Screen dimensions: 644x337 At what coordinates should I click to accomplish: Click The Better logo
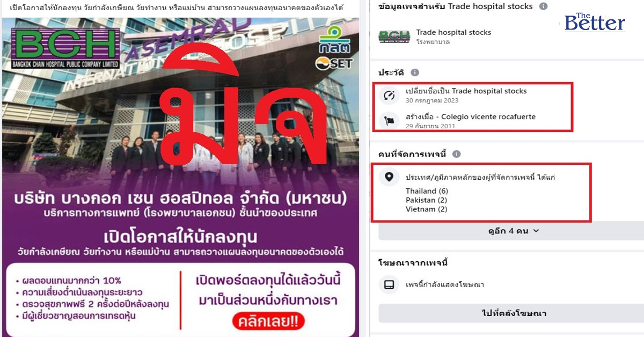(x=595, y=21)
